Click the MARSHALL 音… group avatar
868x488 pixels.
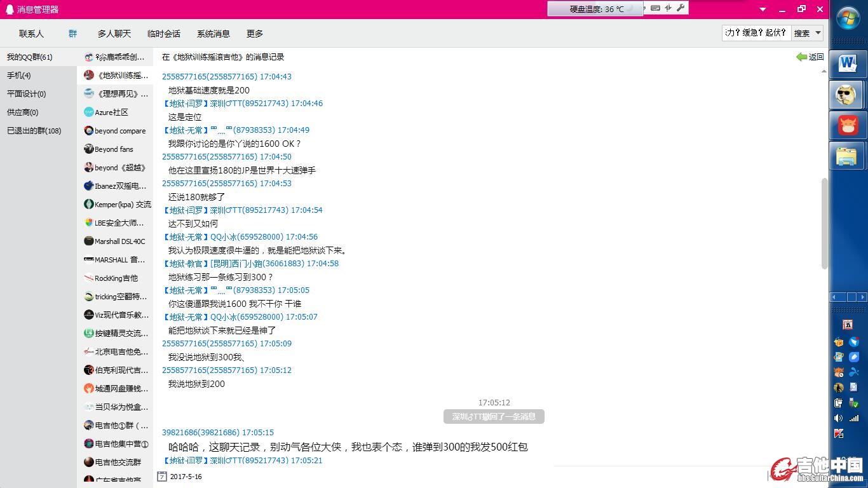click(89, 259)
